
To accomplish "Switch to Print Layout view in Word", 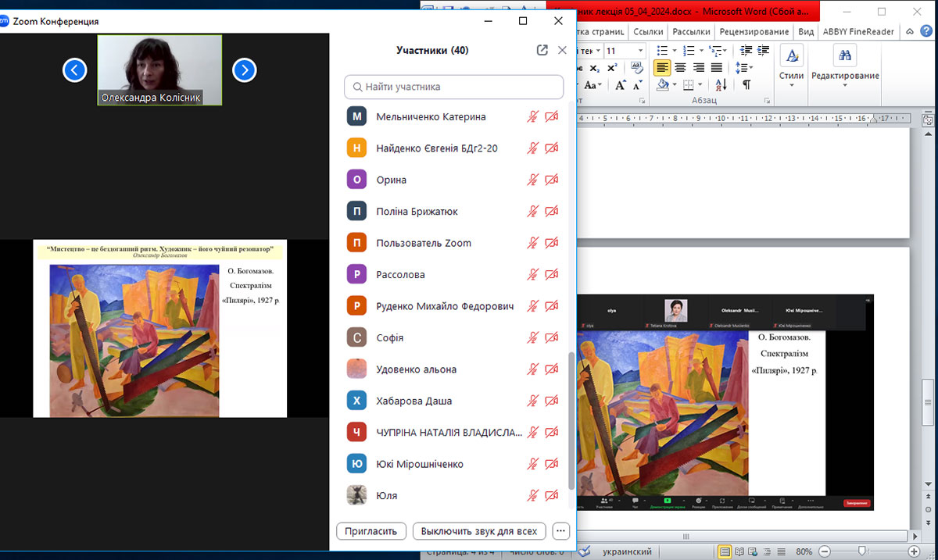I will pyautogui.click(x=725, y=552).
